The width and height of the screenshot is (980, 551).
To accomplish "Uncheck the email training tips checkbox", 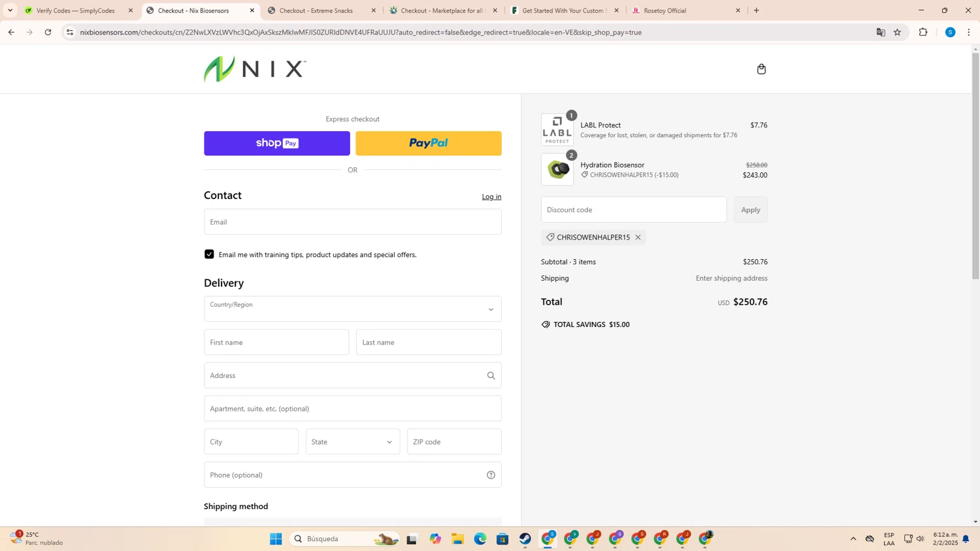I will click(x=209, y=254).
